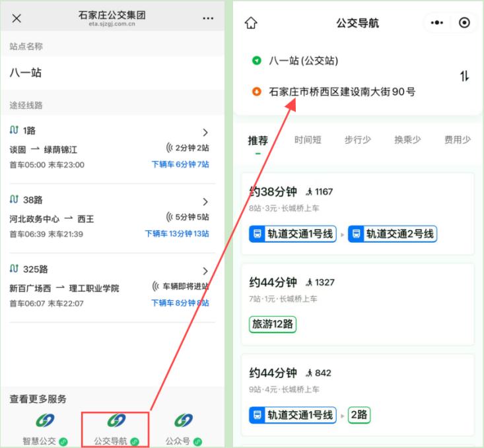484x448 pixels.
Task: Tap the 2路 bus badge
Action: 359,414
